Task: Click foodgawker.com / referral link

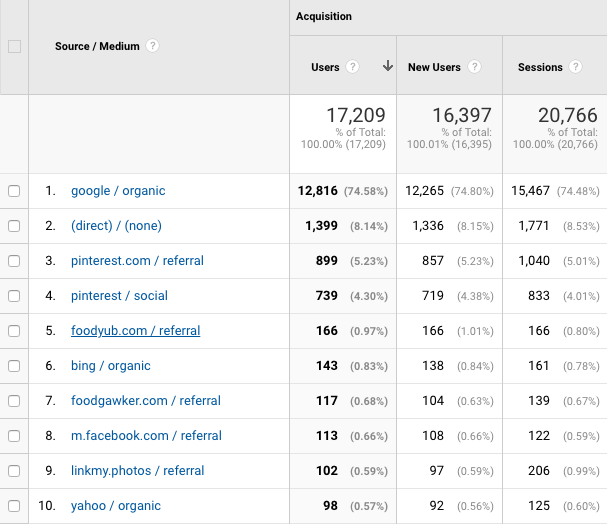Action: (146, 401)
